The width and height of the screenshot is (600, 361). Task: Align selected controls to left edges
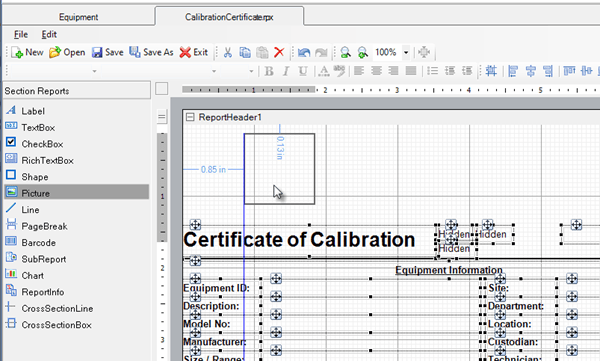tap(513, 71)
